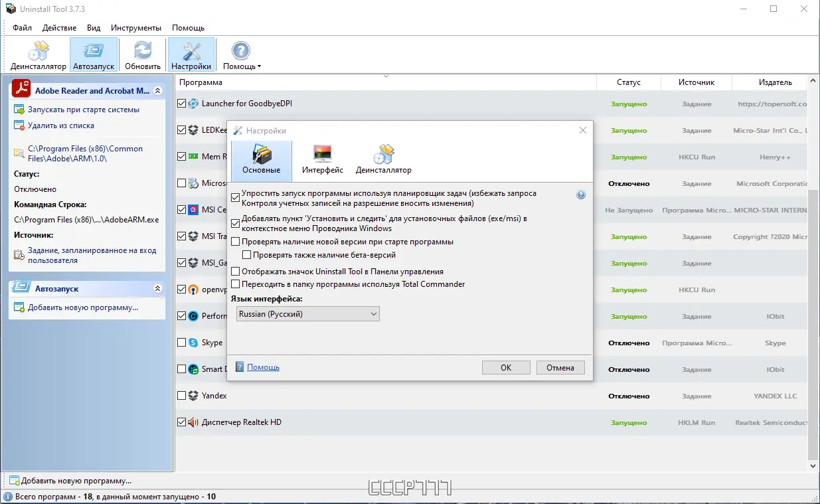Check the Yandex autorun checkbox
820x504 pixels.
tap(182, 396)
